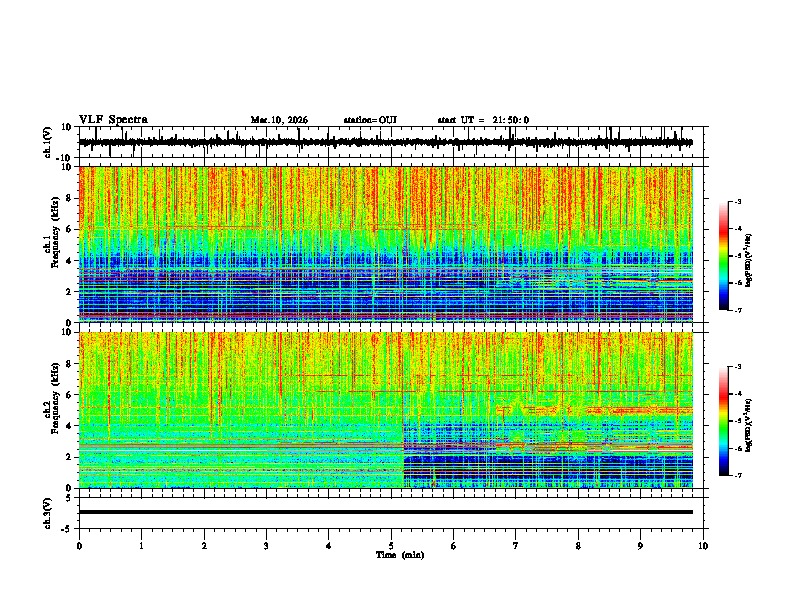Click the "station=OUI" label
Image resolution: width=792 pixels, height=612 pixels.
[370, 120]
